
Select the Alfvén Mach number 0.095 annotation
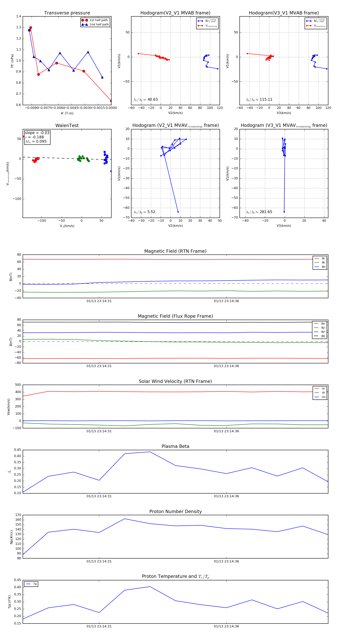(36, 141)
